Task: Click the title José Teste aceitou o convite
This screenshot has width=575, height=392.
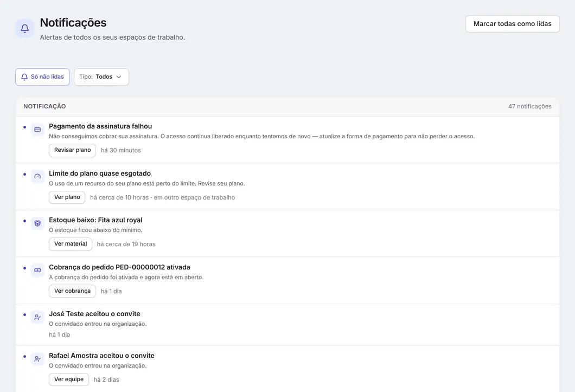Action: (x=94, y=314)
